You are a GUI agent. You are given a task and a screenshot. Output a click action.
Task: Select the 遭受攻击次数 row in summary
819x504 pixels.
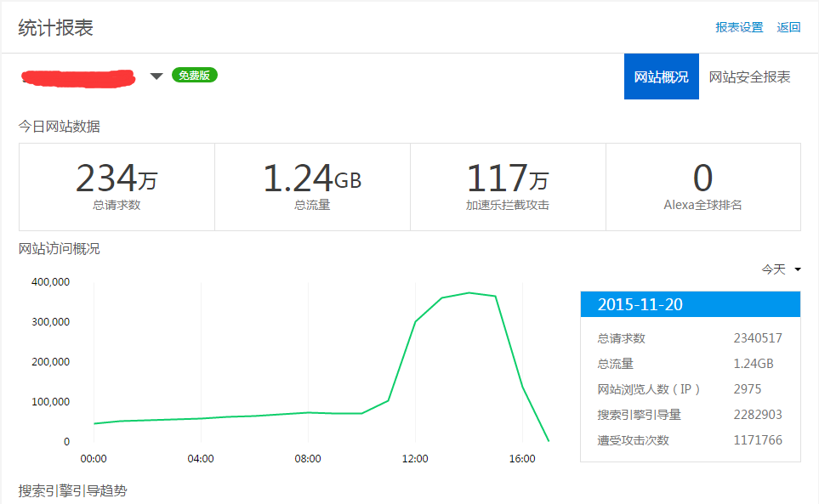tap(690, 440)
